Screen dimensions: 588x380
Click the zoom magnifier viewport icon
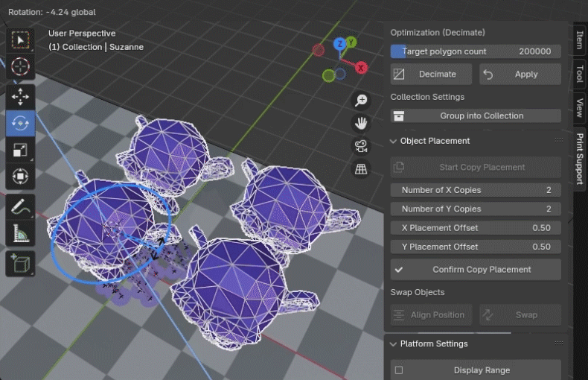[361, 101]
